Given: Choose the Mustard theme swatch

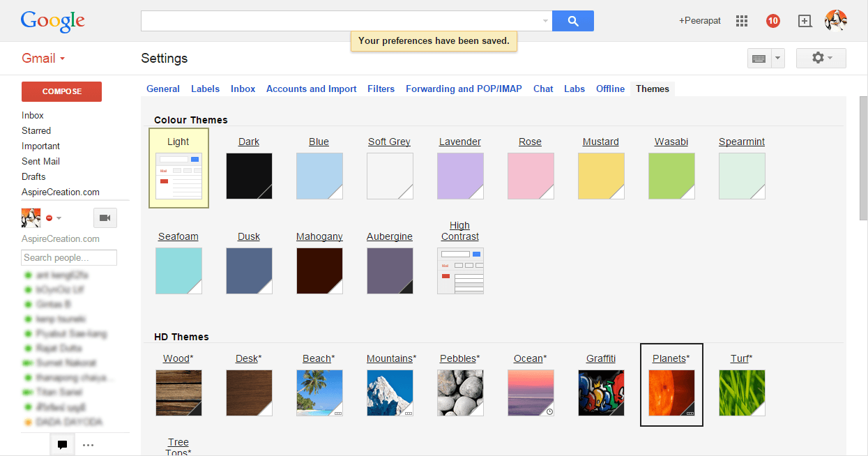Looking at the screenshot, I should pyautogui.click(x=601, y=176).
